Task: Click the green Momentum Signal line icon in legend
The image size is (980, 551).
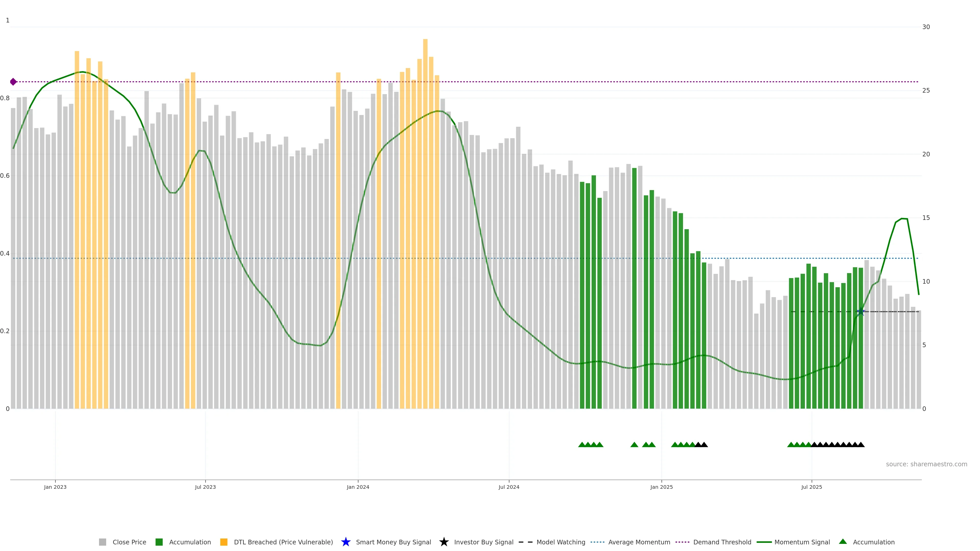Action: click(x=764, y=542)
